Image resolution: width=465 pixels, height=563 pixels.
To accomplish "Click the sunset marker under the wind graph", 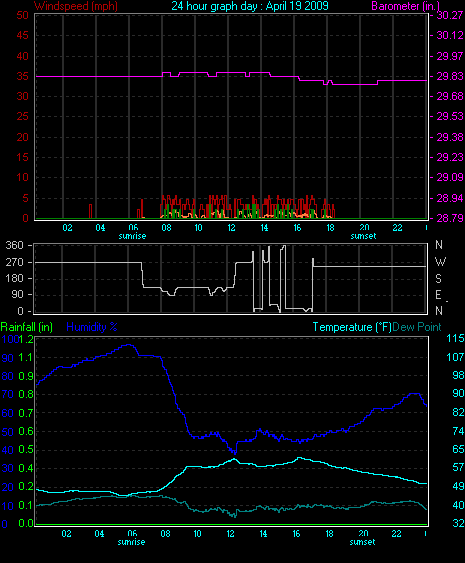I will [363, 236].
